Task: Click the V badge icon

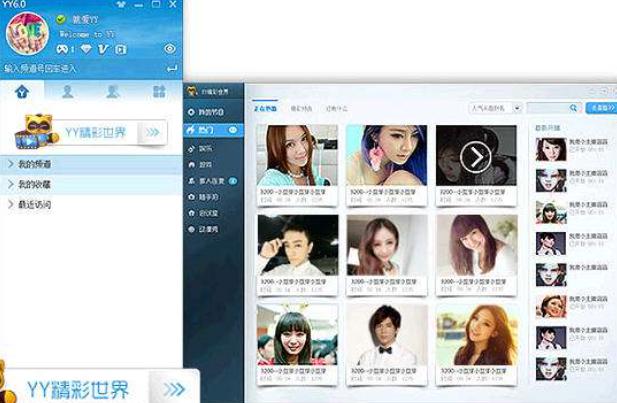Action: point(103,49)
